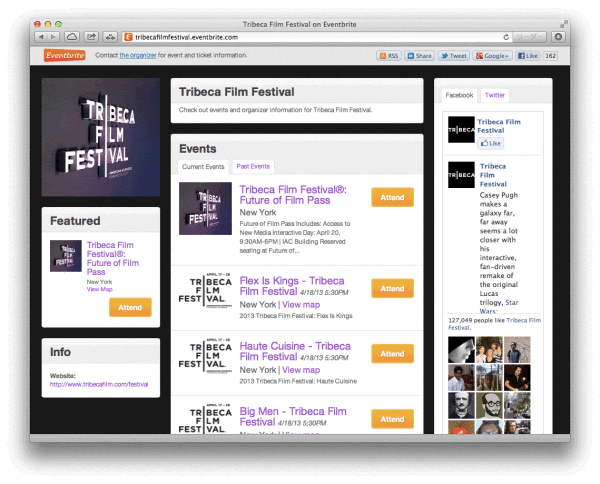Click the 162 like count
The height and width of the screenshot is (484, 600).
coord(550,56)
